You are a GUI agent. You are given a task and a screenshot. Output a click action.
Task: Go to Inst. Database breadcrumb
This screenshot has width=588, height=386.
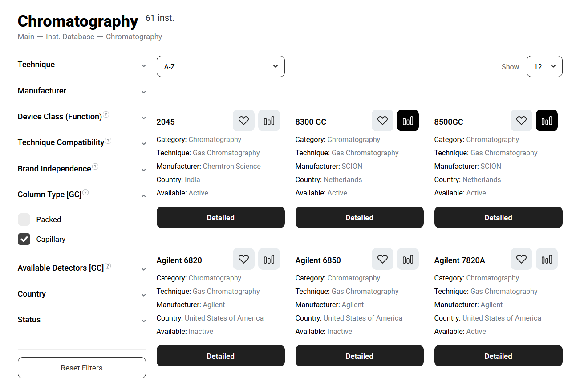pos(70,37)
